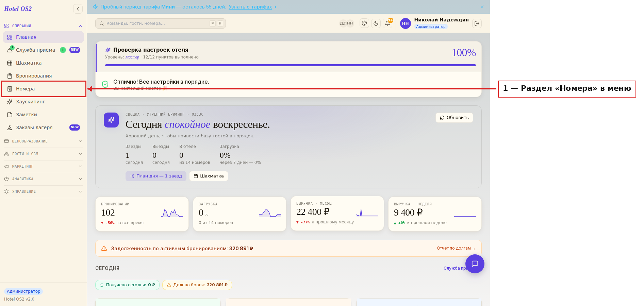This screenshot has height=306, width=644.
Task: Open the Загрузка 0% stat card
Action: pos(240,214)
